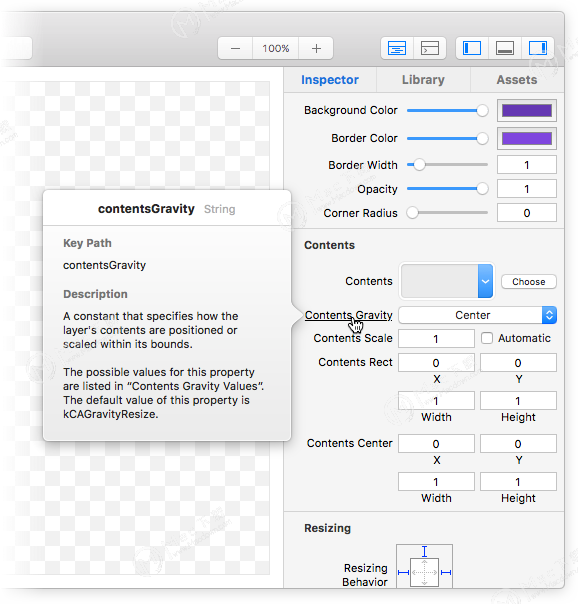Toggle the left strut in Resizing Behavior
Screen dimensions: 578x604
[403, 572]
